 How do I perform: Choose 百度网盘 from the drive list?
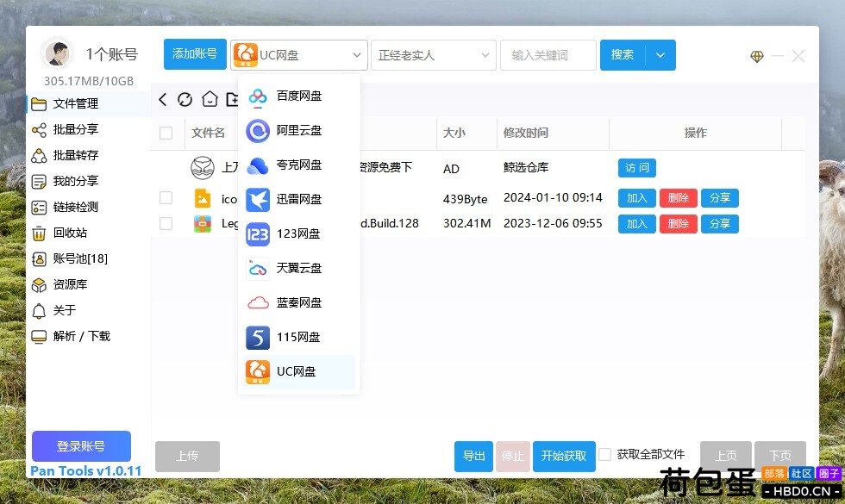(x=299, y=96)
